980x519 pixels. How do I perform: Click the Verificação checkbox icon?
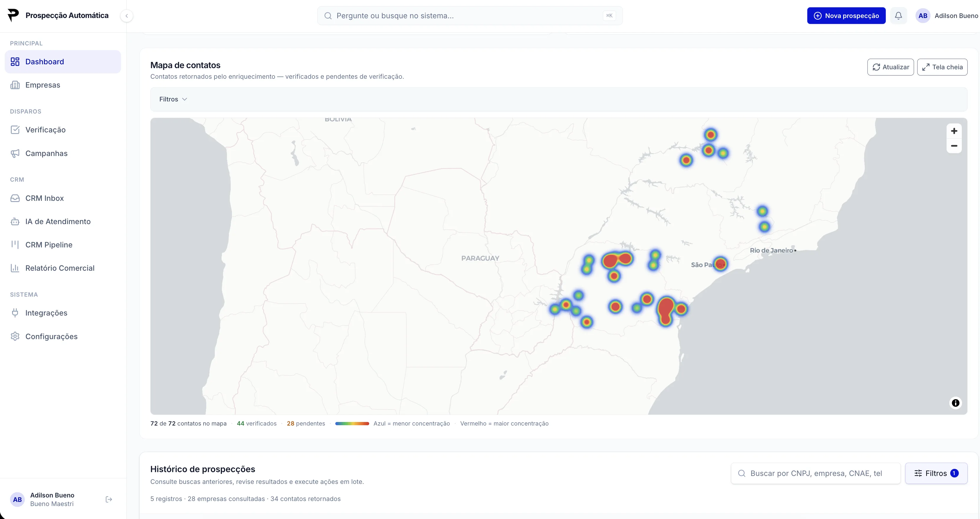coord(15,130)
